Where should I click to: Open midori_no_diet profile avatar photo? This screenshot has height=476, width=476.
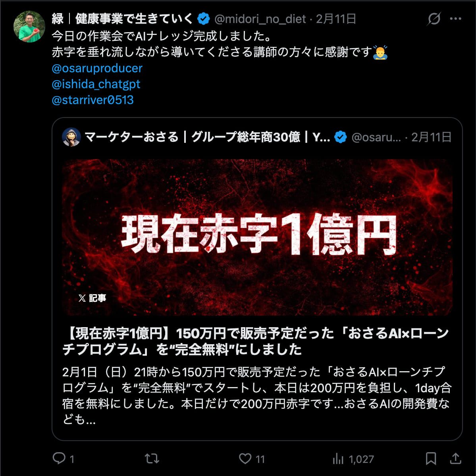[29, 27]
